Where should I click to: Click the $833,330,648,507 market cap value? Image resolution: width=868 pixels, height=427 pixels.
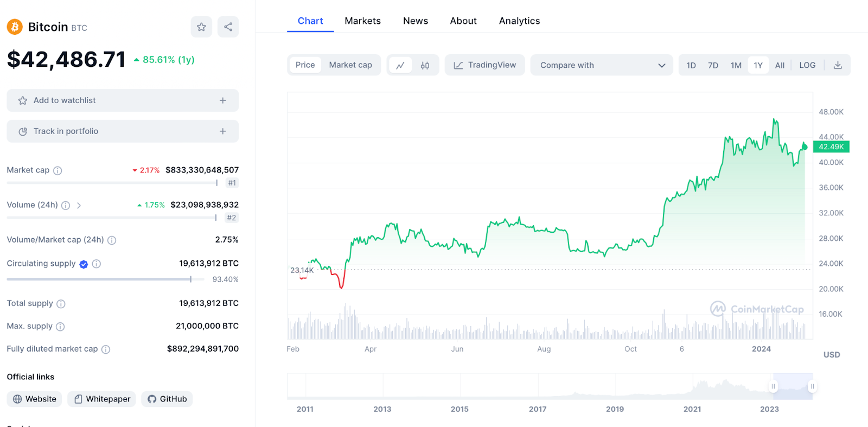pos(202,170)
